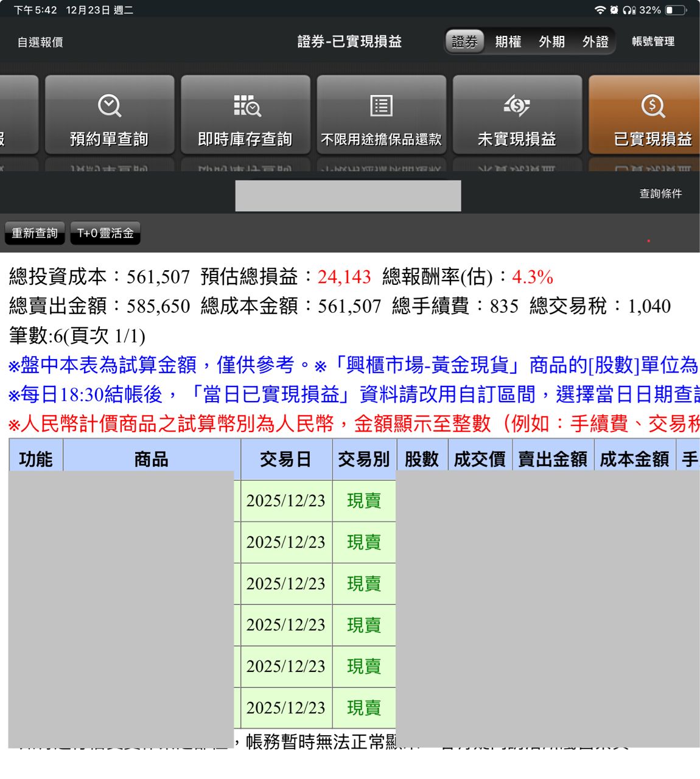Screen dimensions: 700x779
Task: Select 已實現損益 dollar magnifier icon
Action: tap(653, 106)
